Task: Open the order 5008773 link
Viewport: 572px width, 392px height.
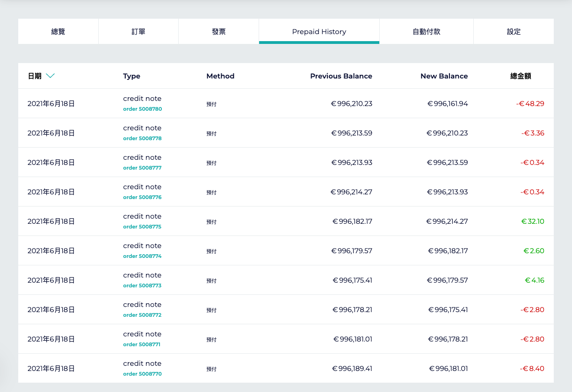Action: coord(142,285)
